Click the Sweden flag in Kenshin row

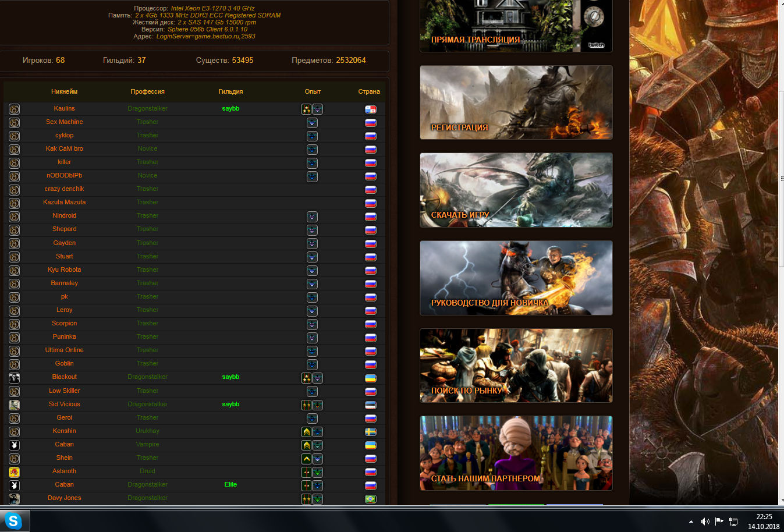371,432
